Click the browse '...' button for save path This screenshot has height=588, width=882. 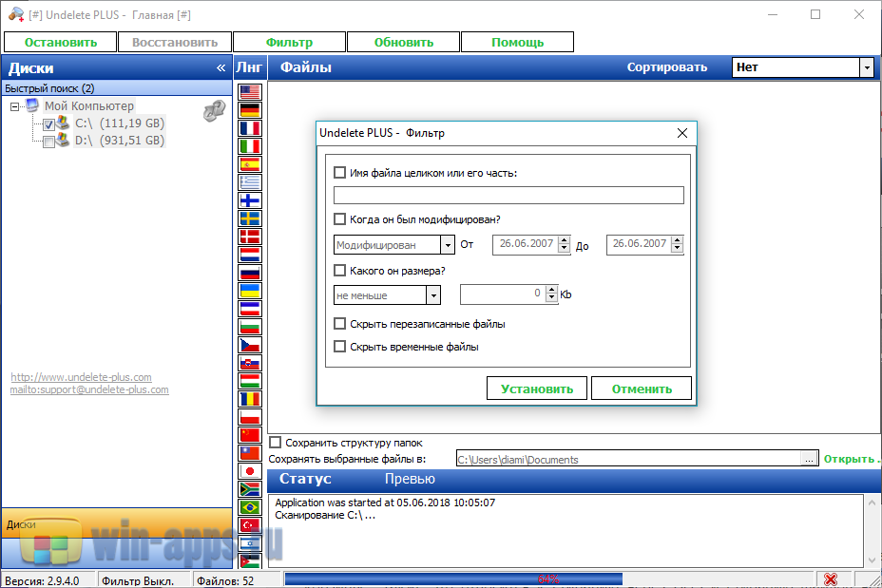coord(809,459)
